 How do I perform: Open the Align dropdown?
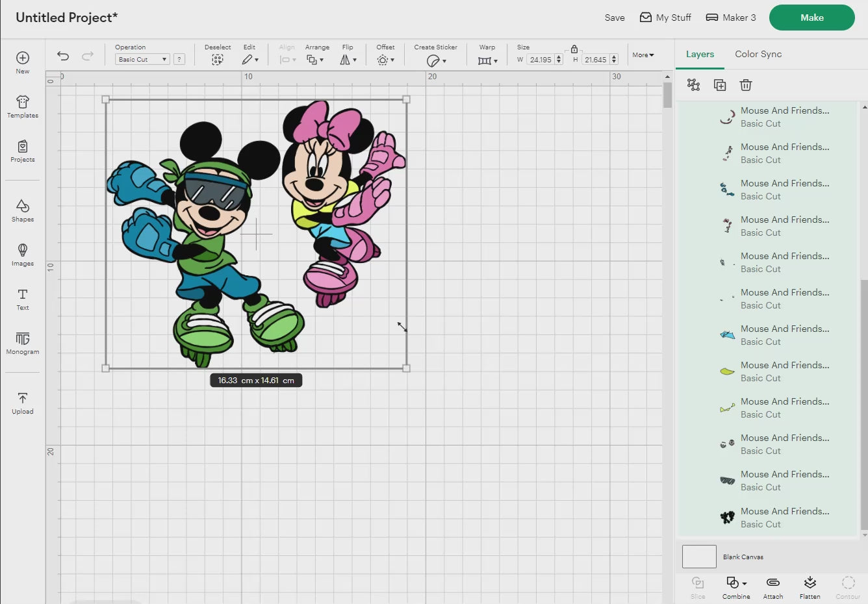(287, 60)
